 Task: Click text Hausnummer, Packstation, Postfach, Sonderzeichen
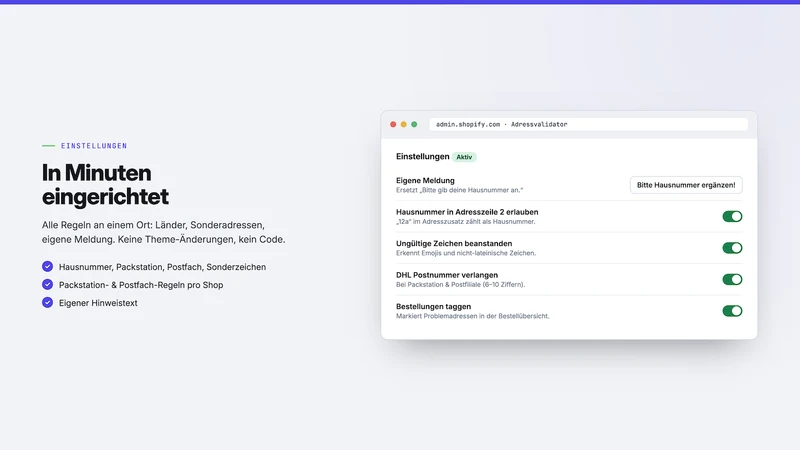click(x=162, y=267)
